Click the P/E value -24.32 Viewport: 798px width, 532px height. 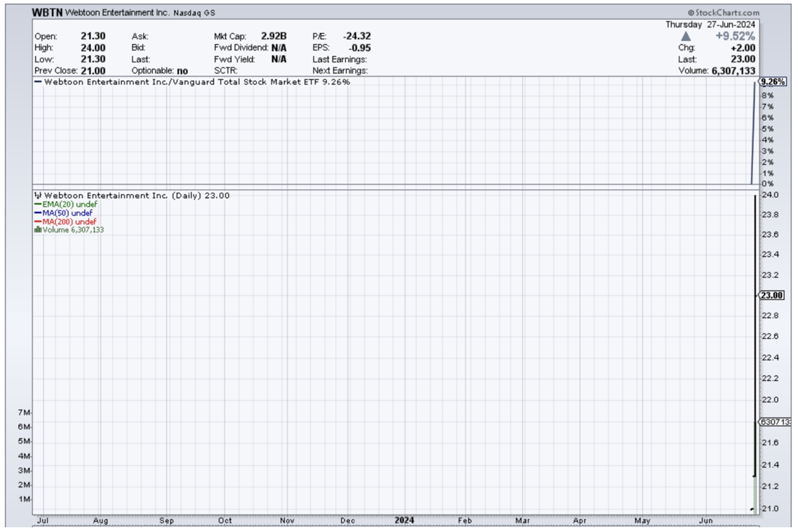[357, 36]
